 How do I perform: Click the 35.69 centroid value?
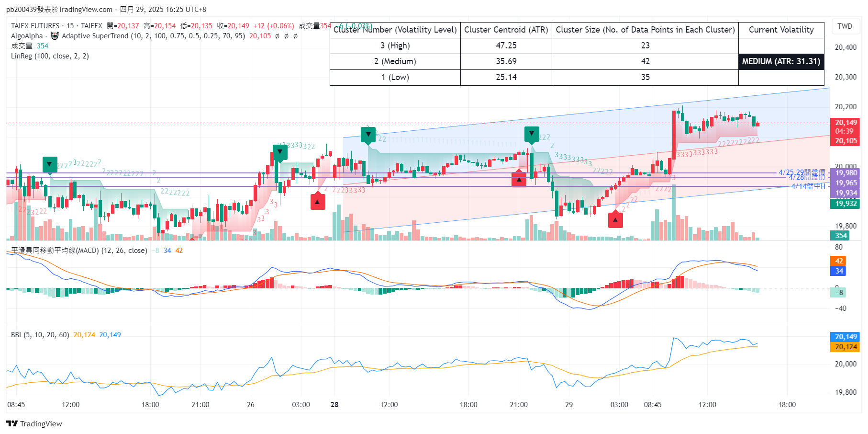(506, 61)
